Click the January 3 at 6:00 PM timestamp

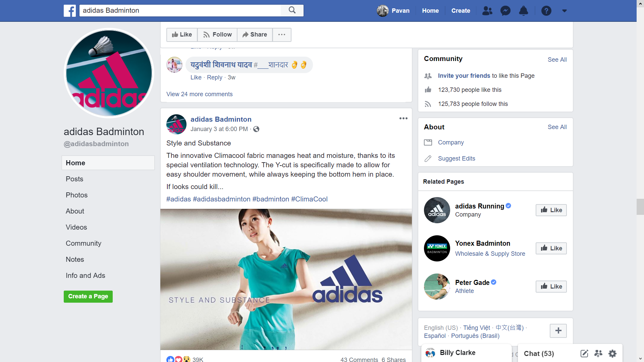219,129
